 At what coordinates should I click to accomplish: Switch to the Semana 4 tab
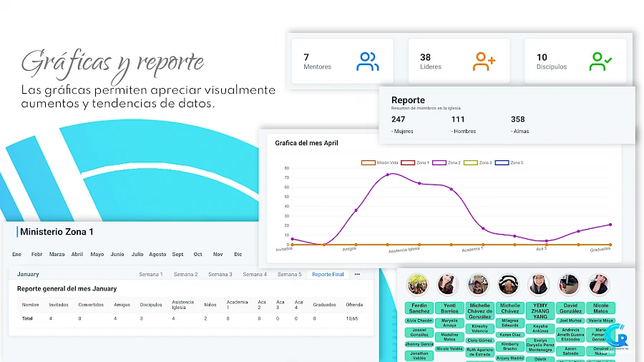(255, 274)
